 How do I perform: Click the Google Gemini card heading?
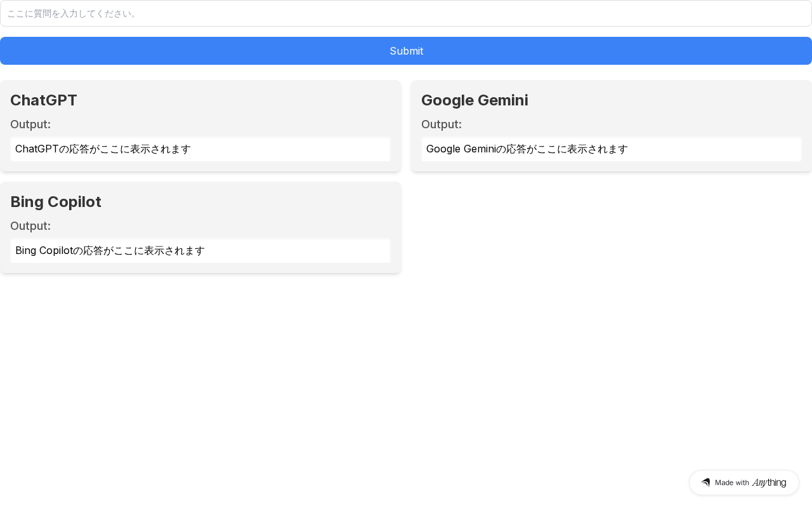pos(475,100)
